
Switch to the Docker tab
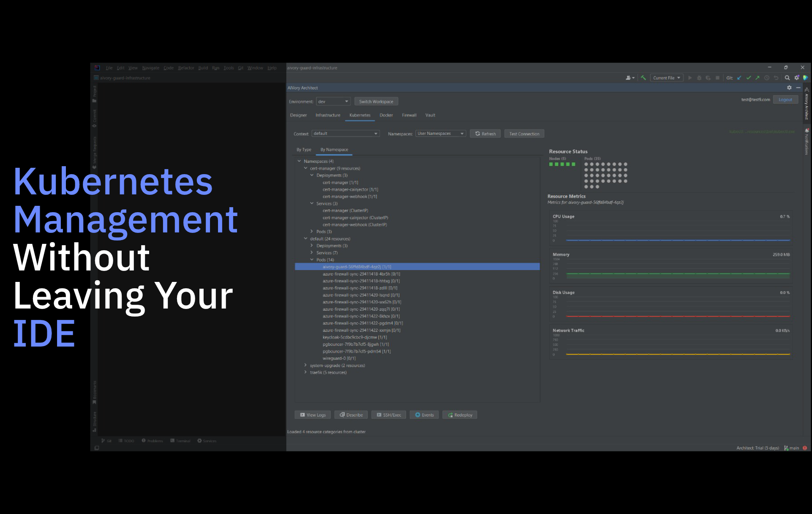click(386, 115)
